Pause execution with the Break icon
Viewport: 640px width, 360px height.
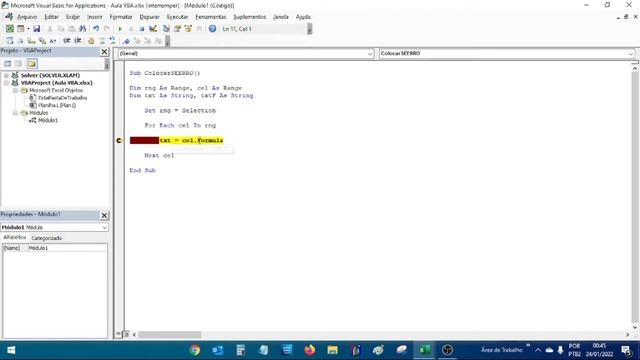131,29
